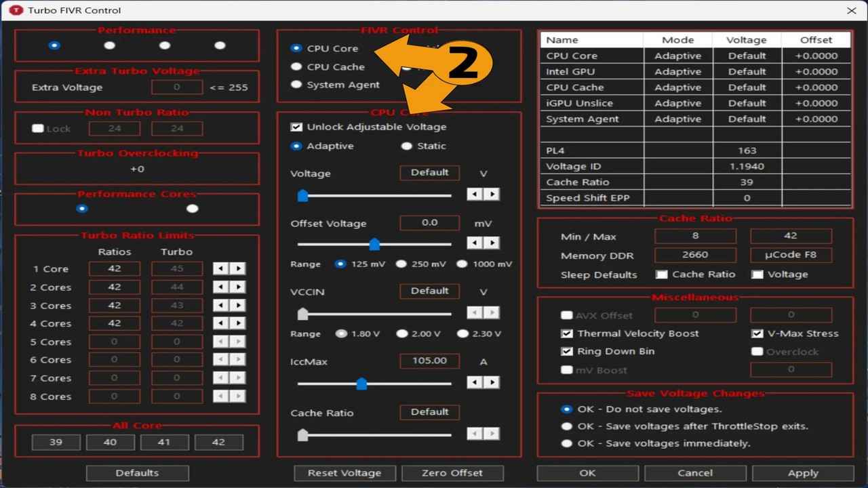Click the Extra Voltage input field
This screenshot has width=868, height=488.
178,87
